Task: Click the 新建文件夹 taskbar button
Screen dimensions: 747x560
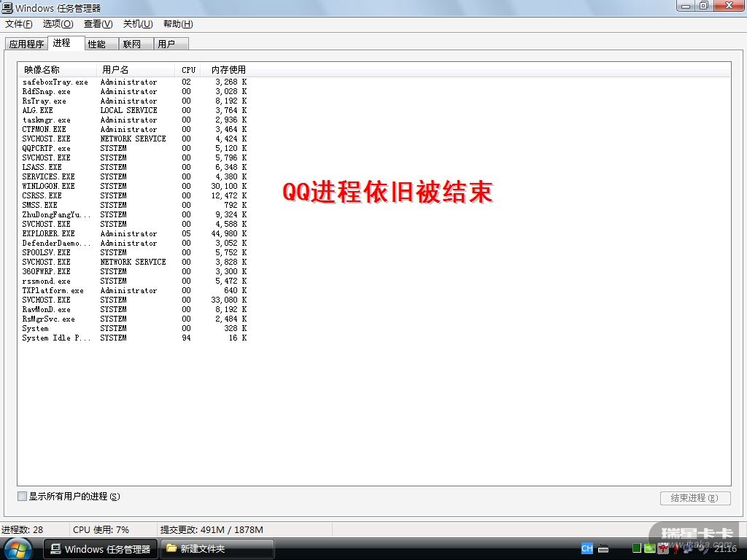Action: [217, 549]
